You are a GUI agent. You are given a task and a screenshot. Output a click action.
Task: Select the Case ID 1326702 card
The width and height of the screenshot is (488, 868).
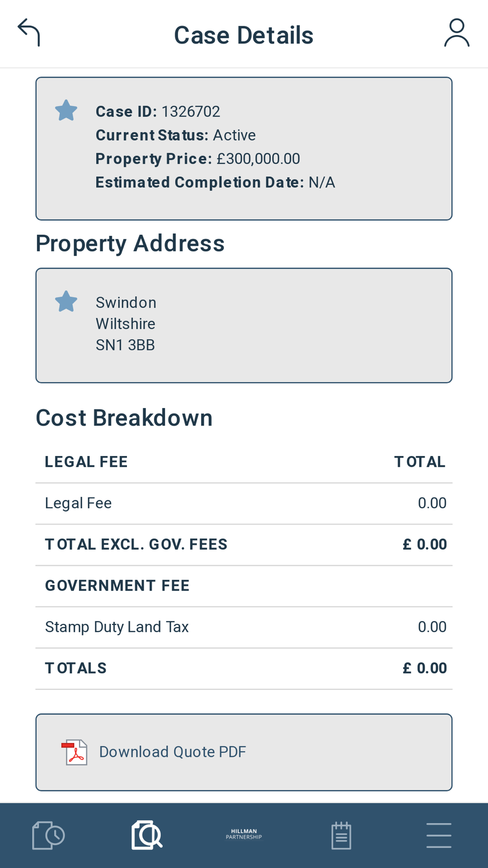coord(244,148)
